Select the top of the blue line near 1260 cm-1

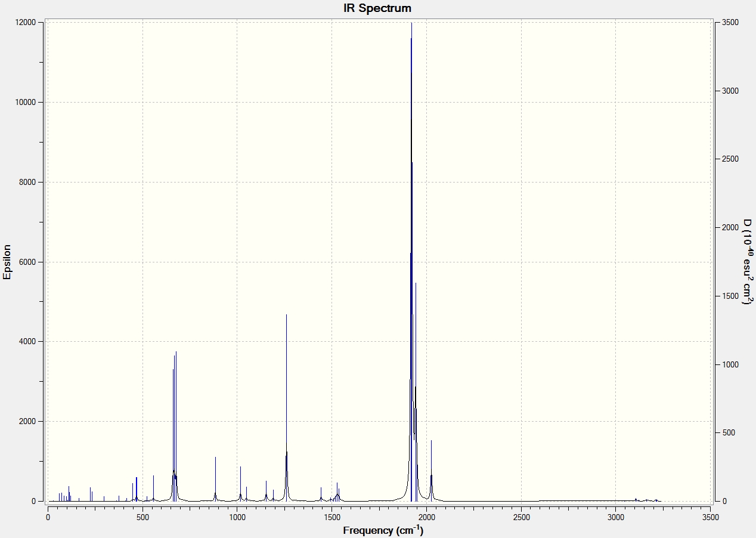[x=286, y=314]
